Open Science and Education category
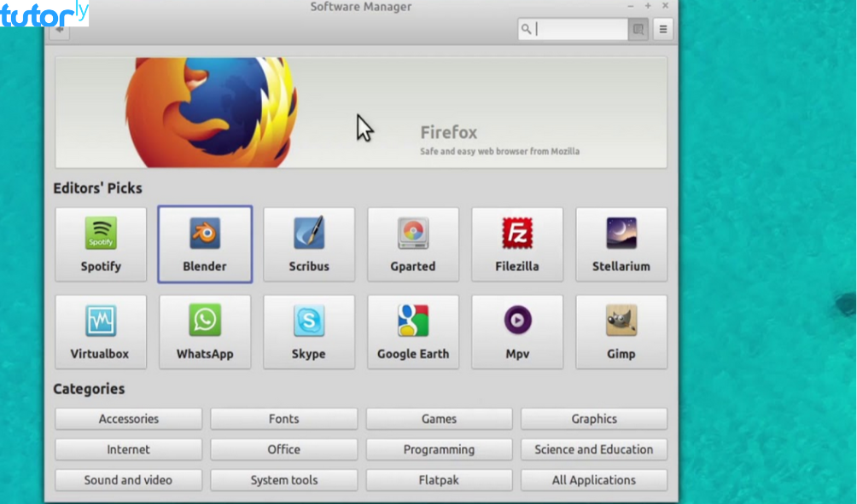The height and width of the screenshot is (504, 857). [x=594, y=449]
